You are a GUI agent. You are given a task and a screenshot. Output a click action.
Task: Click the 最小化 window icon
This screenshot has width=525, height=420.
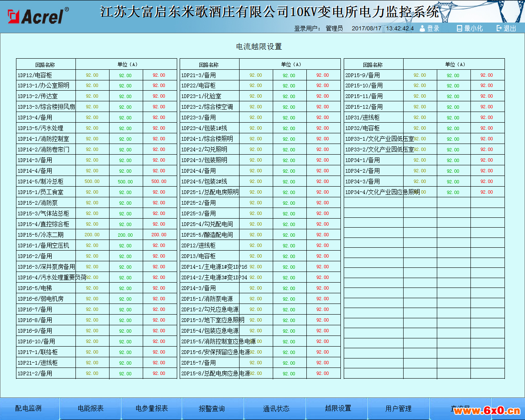(x=459, y=28)
